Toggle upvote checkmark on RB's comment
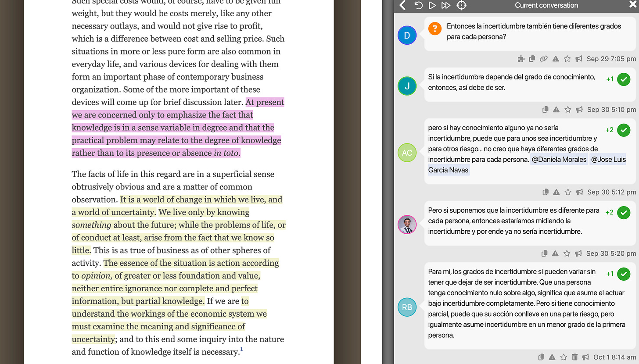The image size is (639, 364). coord(624,274)
